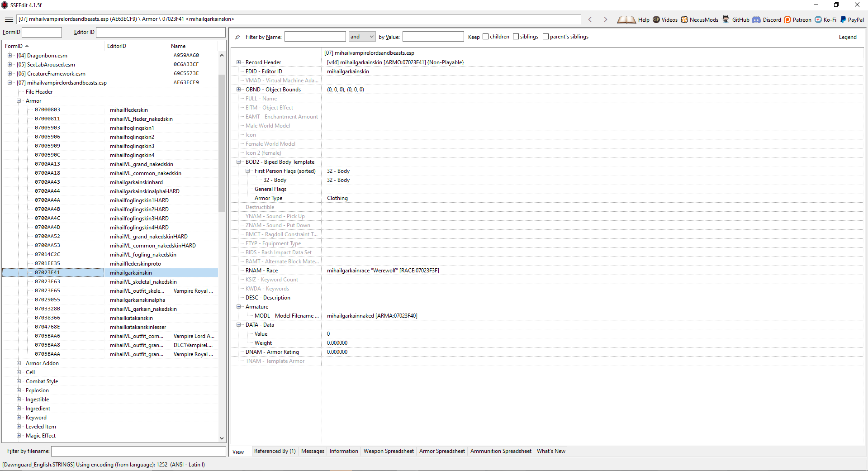This screenshot has height=471, width=868.
Task: Enable the children keep checkbox
Action: point(485,36)
